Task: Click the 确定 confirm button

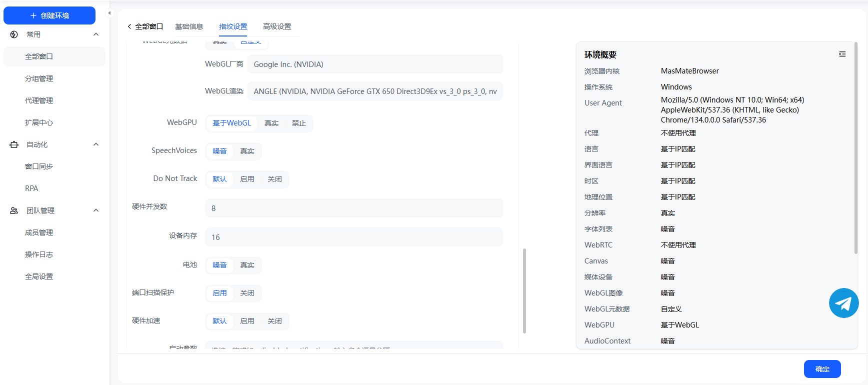Action: point(822,369)
